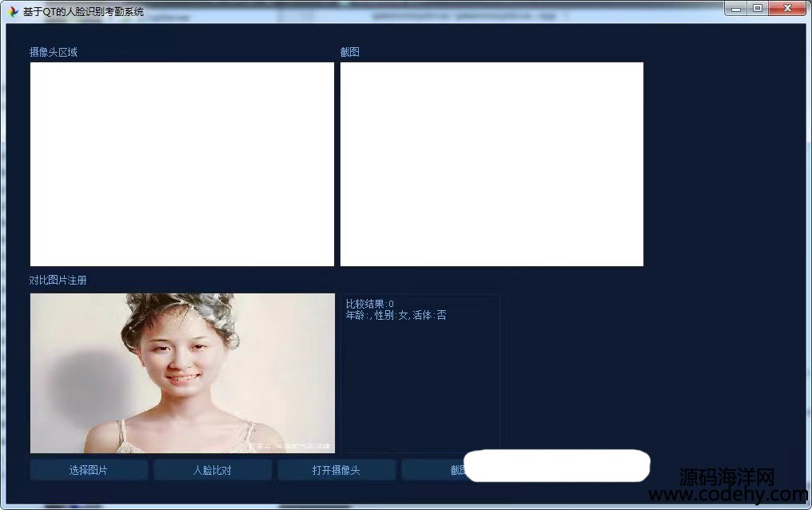The image size is (812, 510).
Task: Click the app icon in the title bar
Action: pyautogui.click(x=13, y=12)
